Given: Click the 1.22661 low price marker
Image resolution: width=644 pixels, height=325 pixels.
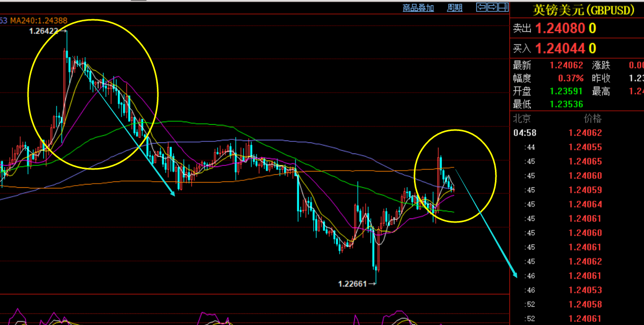Looking at the screenshot, I should pos(353,283).
